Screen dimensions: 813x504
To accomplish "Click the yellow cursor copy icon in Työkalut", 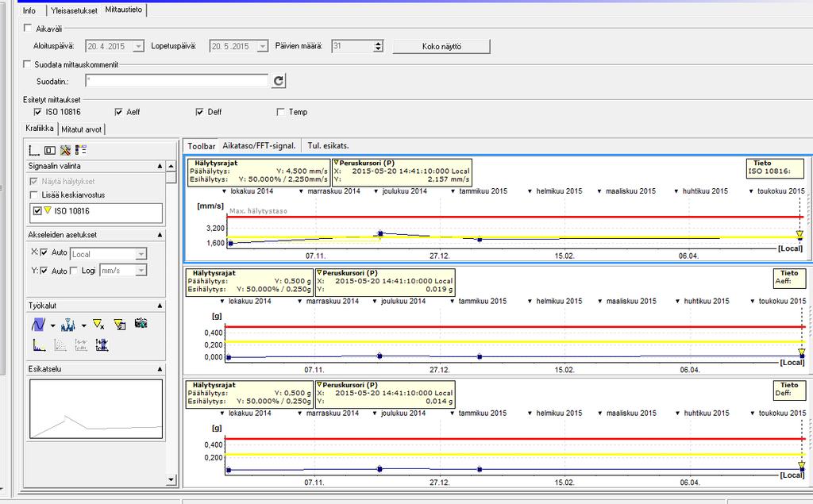I will (120, 325).
